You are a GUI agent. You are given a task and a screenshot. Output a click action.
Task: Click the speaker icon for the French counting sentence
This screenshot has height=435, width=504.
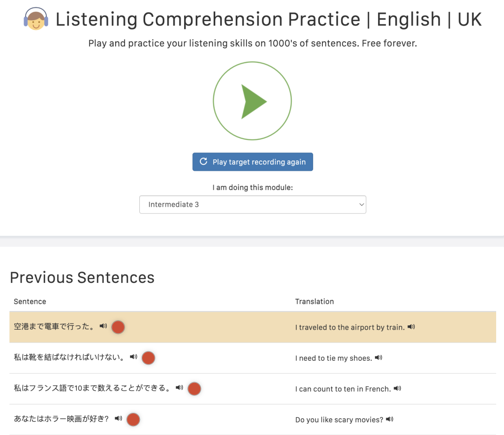click(x=179, y=388)
